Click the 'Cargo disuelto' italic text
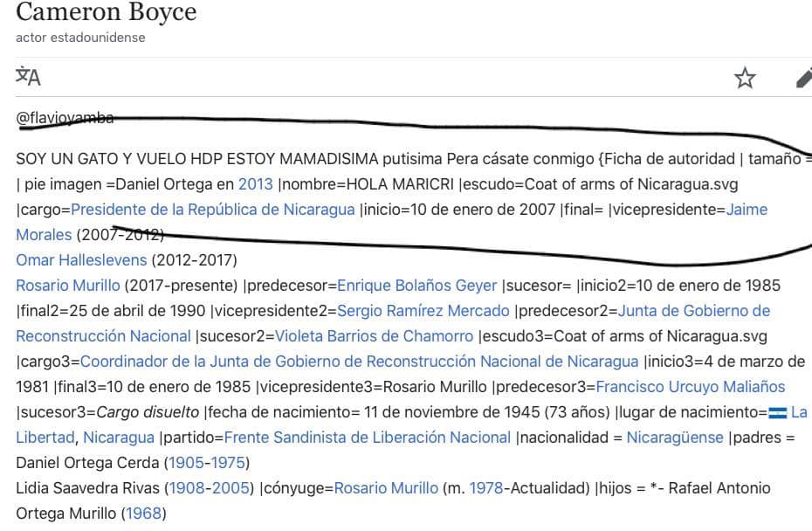This screenshot has width=812, height=531. pyautogui.click(x=148, y=412)
